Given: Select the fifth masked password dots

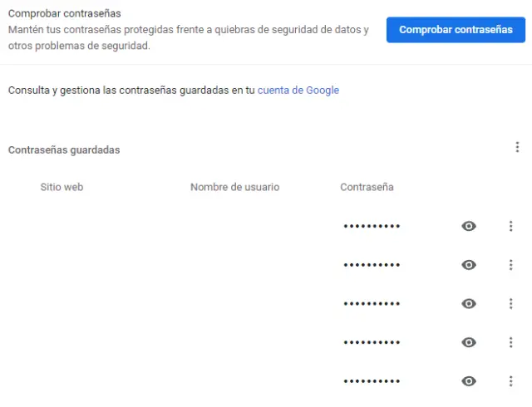Looking at the screenshot, I should pyautogui.click(x=372, y=381).
